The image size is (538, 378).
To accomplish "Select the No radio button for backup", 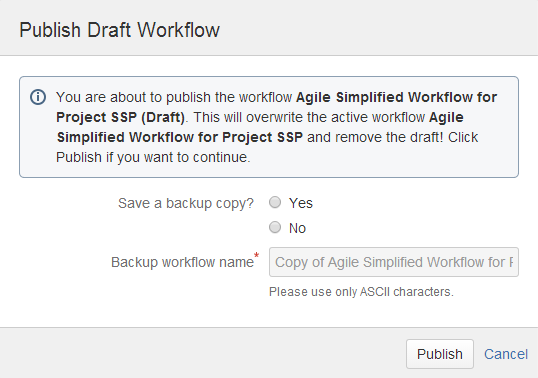I will point(275,227).
